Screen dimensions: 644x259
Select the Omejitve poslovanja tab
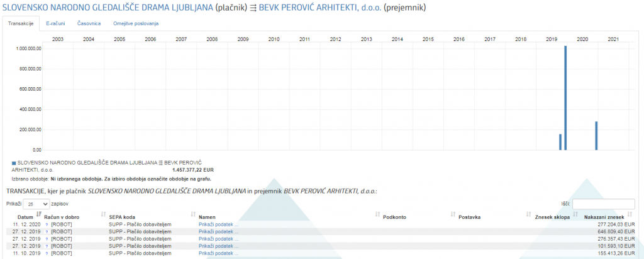point(136,23)
